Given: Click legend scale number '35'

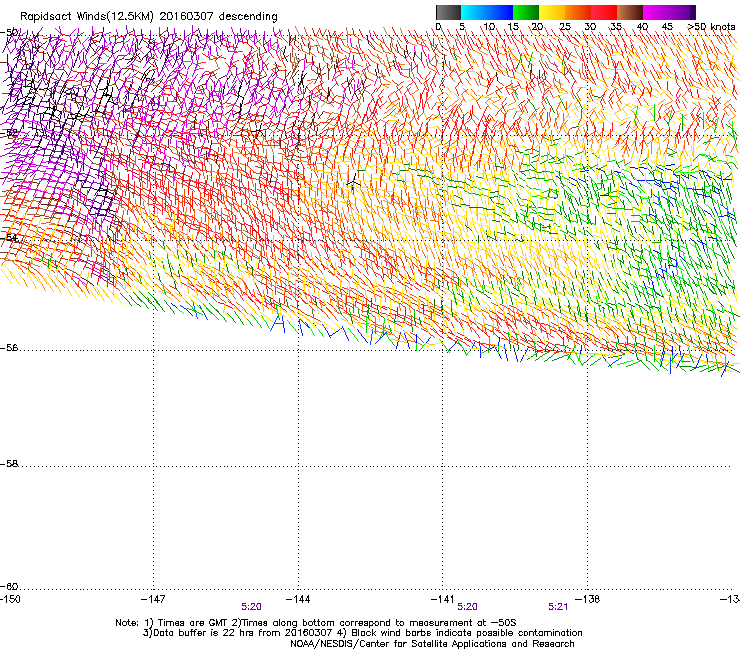Looking at the screenshot, I should click(x=616, y=27).
